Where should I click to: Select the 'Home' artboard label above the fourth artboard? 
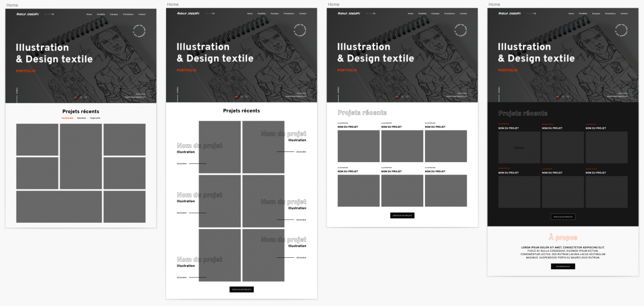pos(494,4)
